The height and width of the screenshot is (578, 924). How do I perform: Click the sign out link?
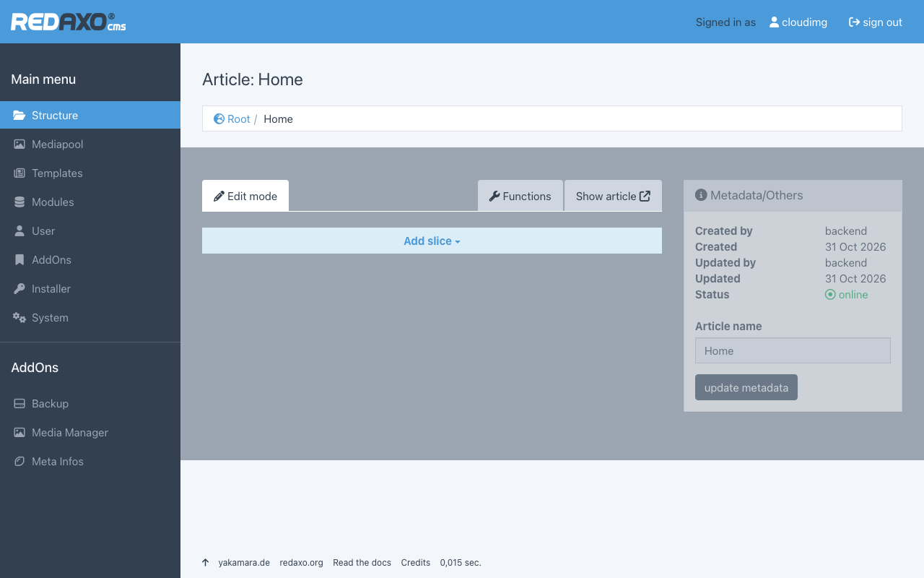tap(876, 22)
